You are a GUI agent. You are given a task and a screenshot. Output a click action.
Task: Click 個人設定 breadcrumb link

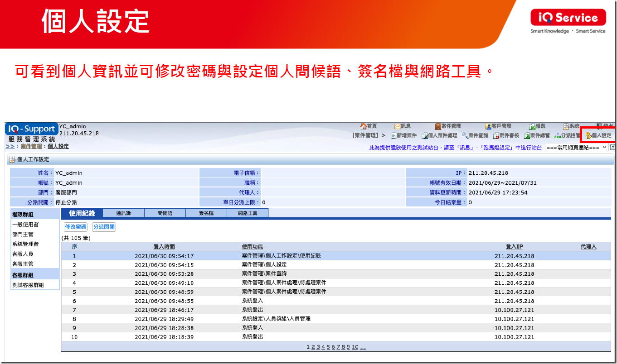[x=58, y=146]
